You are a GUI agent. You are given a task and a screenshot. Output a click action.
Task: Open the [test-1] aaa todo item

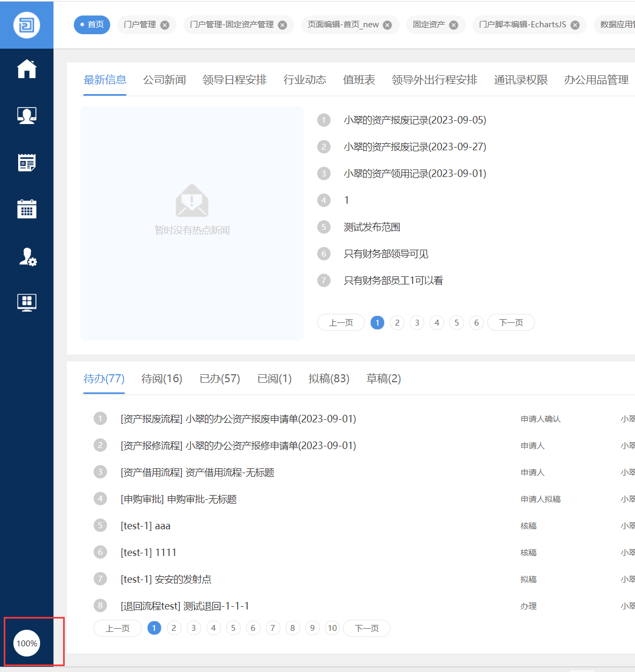pyautogui.click(x=146, y=526)
